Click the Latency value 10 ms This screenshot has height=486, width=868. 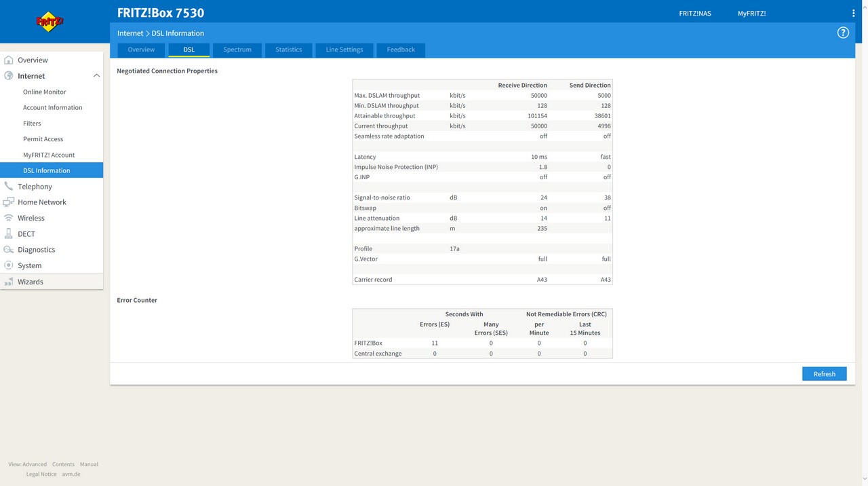(539, 157)
